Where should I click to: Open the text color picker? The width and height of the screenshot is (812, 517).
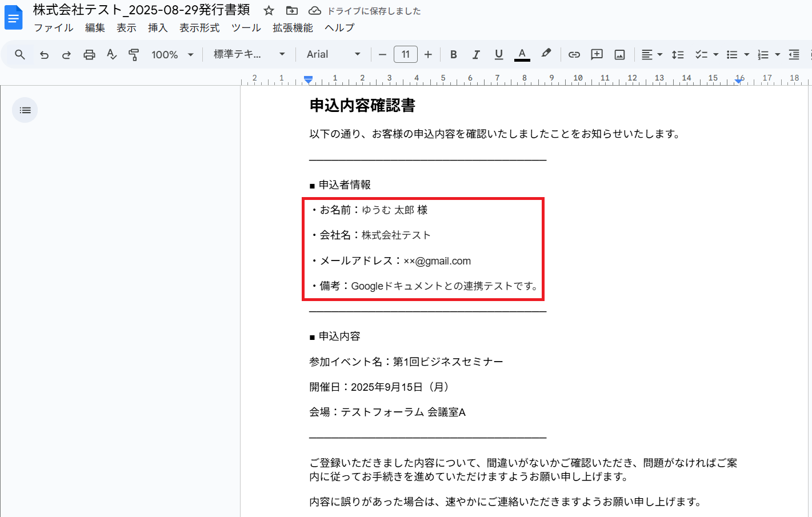(522, 54)
